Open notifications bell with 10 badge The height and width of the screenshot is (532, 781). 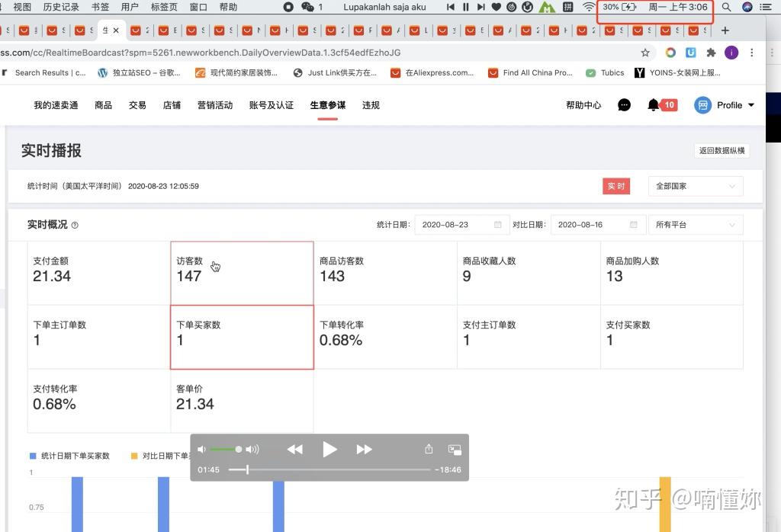663,105
